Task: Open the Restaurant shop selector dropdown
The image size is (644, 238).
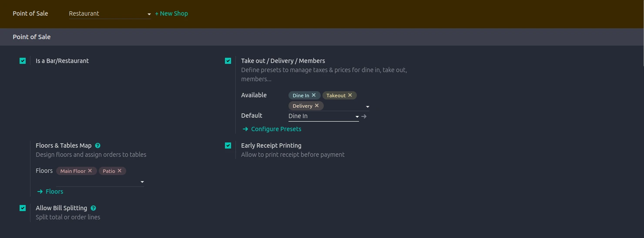Action: (110, 14)
